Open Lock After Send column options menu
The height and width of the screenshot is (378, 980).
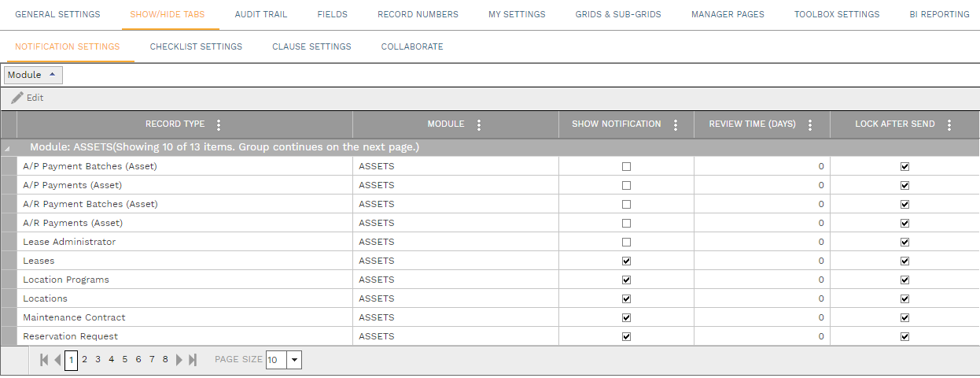[949, 124]
